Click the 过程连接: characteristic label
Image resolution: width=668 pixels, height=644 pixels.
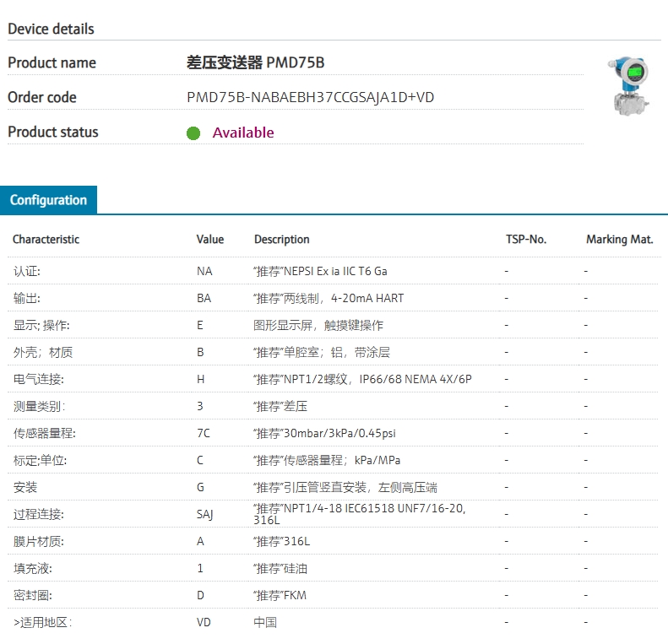[38, 515]
